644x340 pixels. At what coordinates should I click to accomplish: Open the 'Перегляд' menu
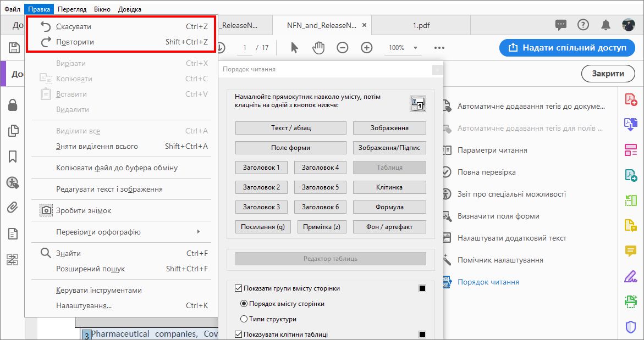pyautogui.click(x=72, y=9)
